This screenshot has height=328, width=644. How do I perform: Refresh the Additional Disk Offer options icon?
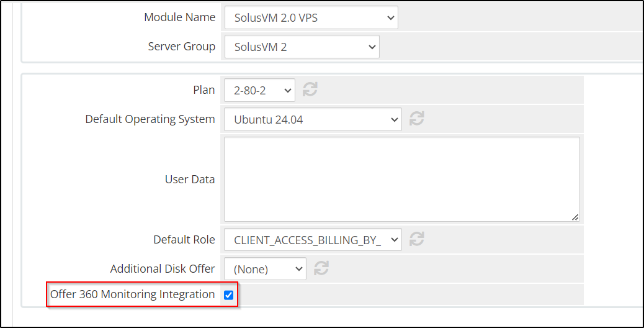coord(321,268)
